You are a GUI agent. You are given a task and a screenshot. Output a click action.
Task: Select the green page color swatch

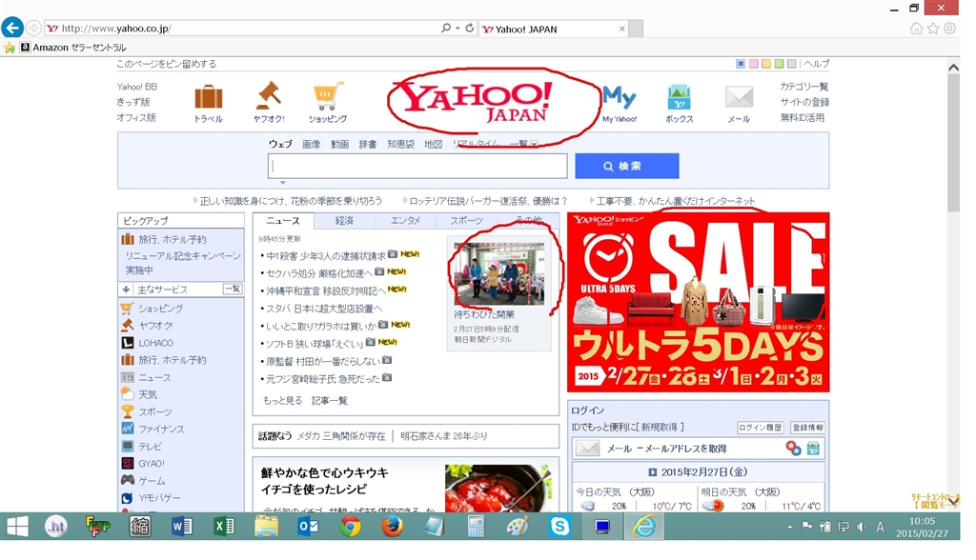[x=779, y=64]
